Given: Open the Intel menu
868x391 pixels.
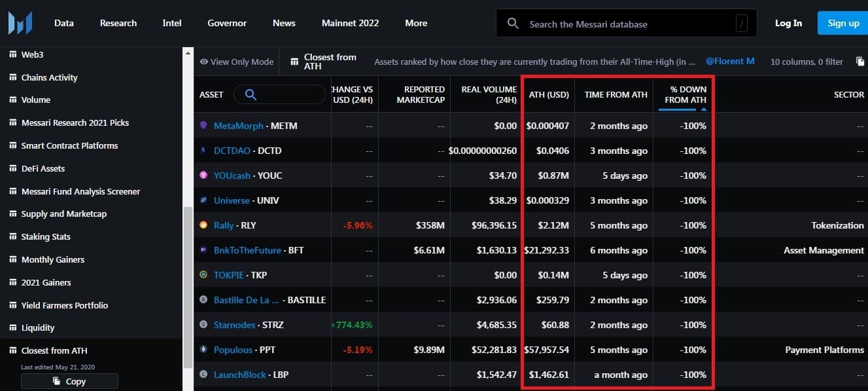Looking at the screenshot, I should 172,23.
